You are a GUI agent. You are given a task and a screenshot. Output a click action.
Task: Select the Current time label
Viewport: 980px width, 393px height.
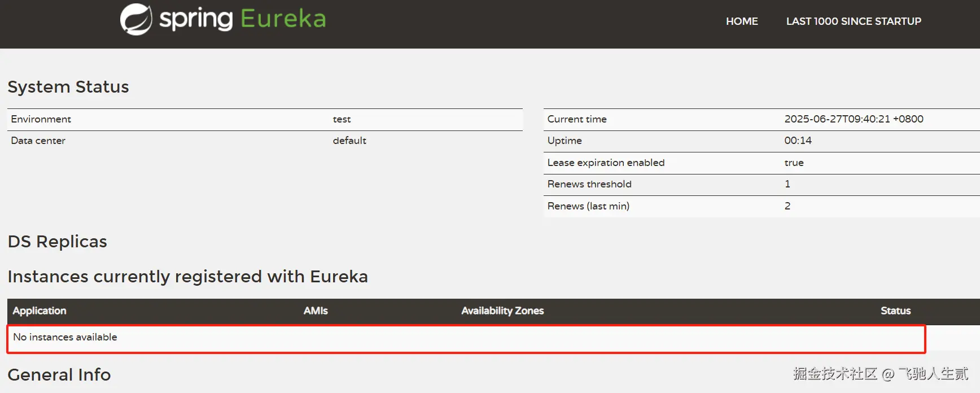coord(577,119)
